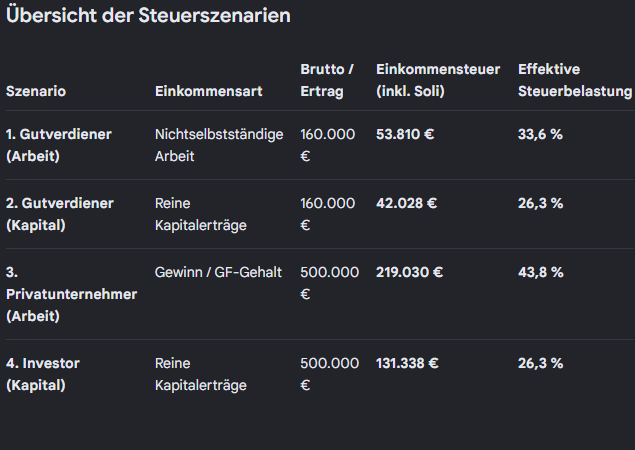Screen dimensions: 635x450
Task: Select the Einkommensart column header
Action: coord(209,91)
